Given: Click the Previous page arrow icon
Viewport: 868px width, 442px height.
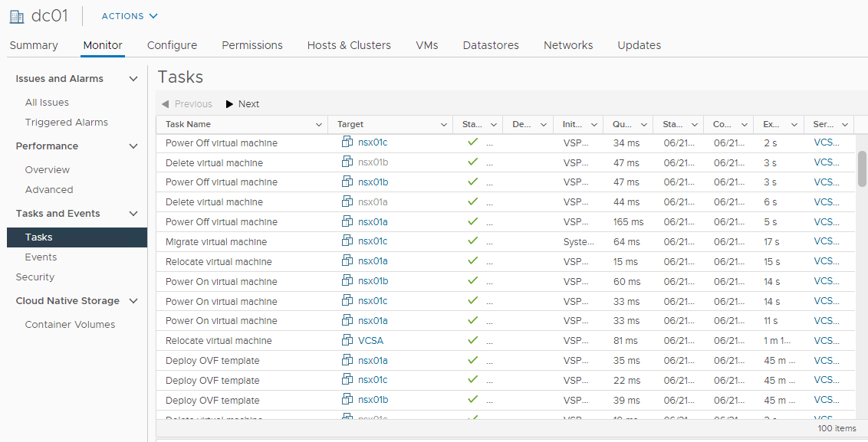Looking at the screenshot, I should [x=165, y=104].
